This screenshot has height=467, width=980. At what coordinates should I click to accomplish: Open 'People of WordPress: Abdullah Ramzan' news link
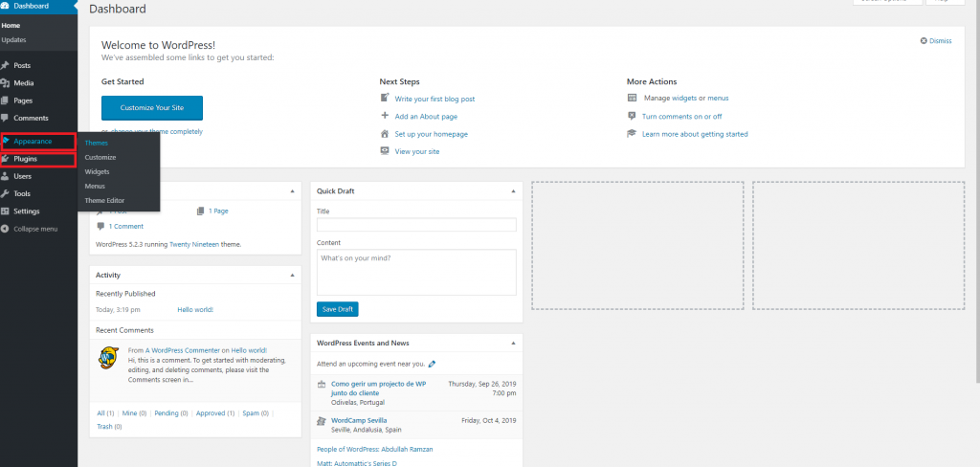click(374, 449)
